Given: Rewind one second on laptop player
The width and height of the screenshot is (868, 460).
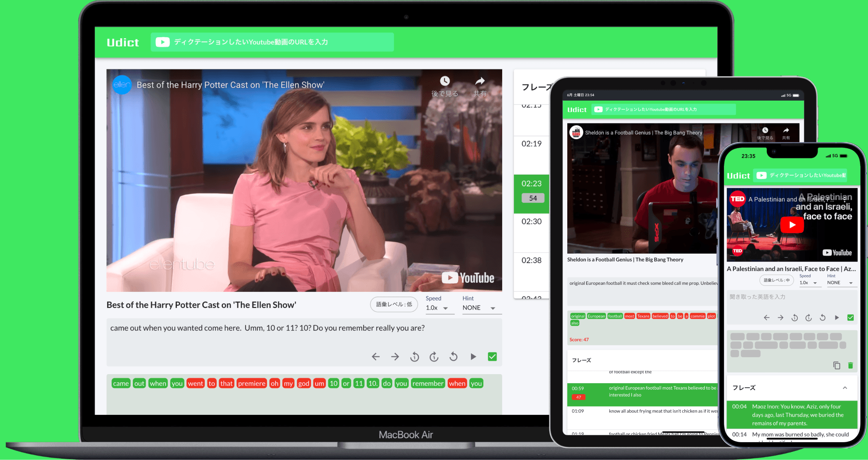Looking at the screenshot, I should [x=414, y=357].
